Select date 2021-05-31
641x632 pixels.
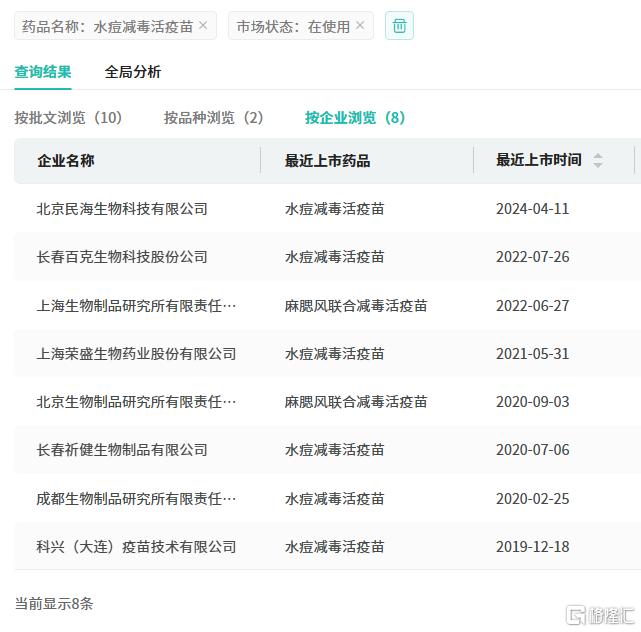coord(533,354)
